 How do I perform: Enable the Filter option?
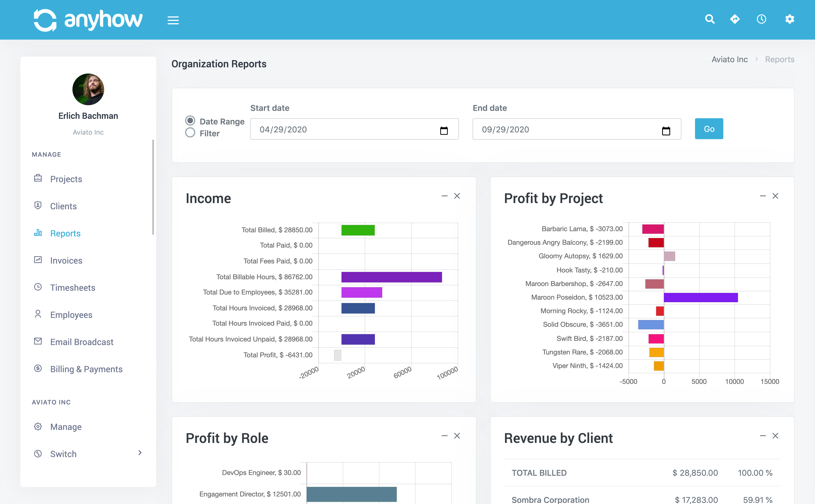click(190, 133)
